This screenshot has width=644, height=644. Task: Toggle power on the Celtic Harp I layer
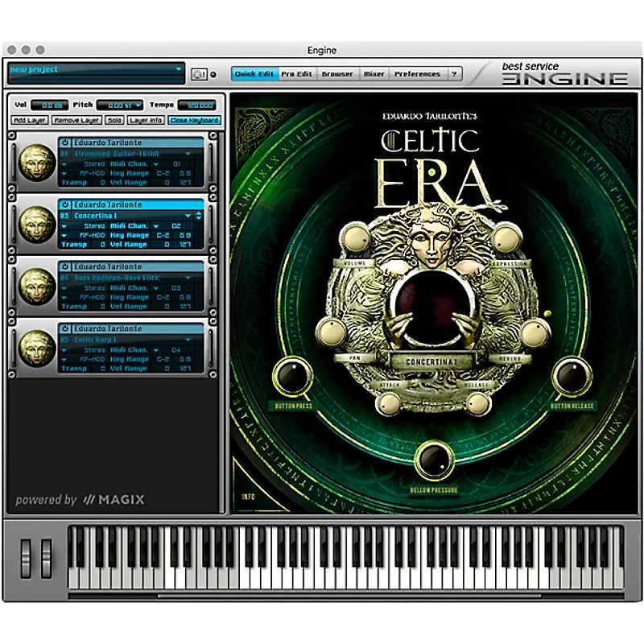tap(64, 328)
